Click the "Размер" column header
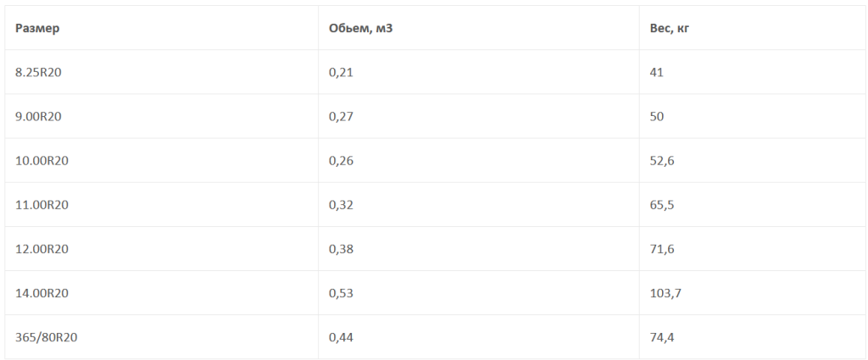868x360 pixels. pos(37,28)
